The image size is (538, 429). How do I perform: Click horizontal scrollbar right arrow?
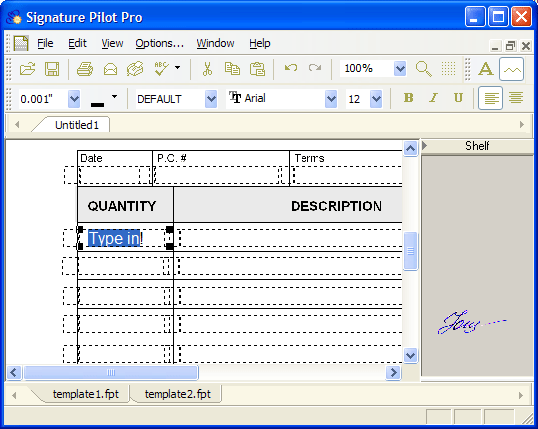(394, 372)
